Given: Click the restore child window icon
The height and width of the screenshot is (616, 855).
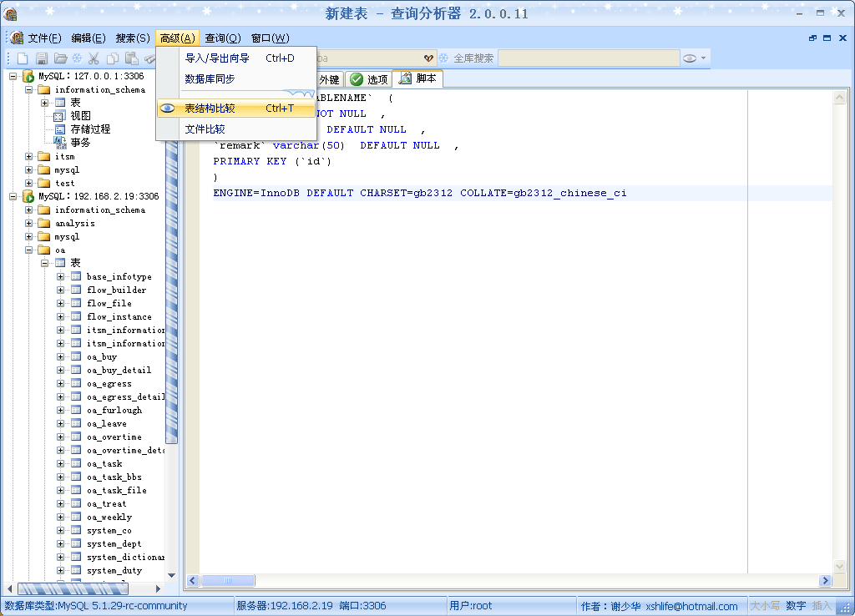Looking at the screenshot, I should 812,38.
